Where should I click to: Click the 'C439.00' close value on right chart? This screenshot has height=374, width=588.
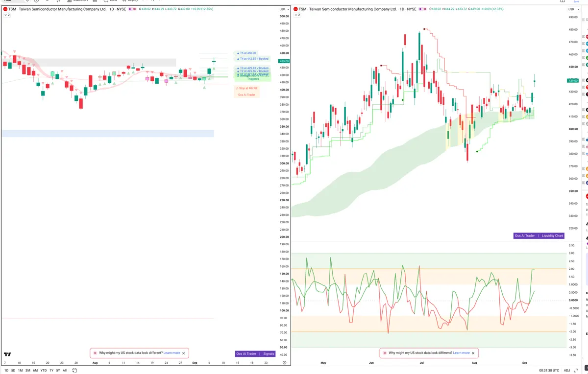tap(475, 9)
